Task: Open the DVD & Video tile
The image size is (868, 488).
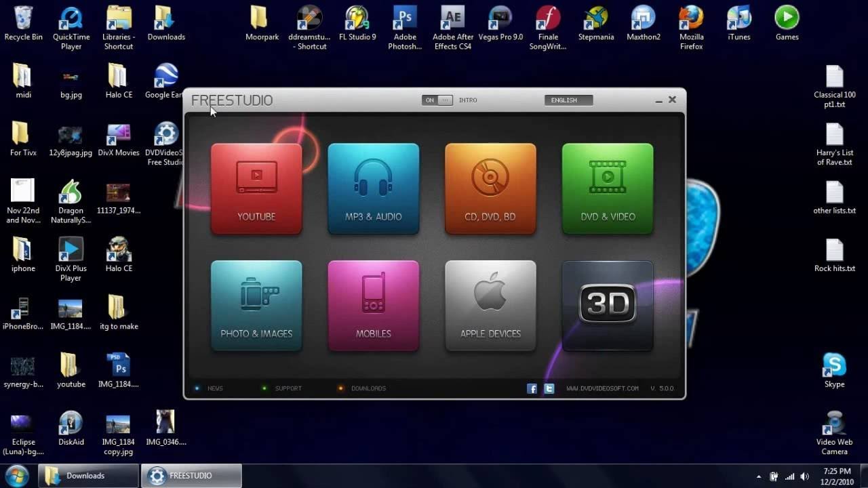Action: click(x=608, y=188)
